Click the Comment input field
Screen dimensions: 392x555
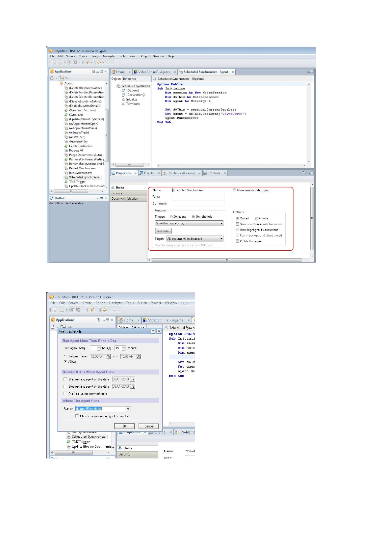click(x=198, y=204)
